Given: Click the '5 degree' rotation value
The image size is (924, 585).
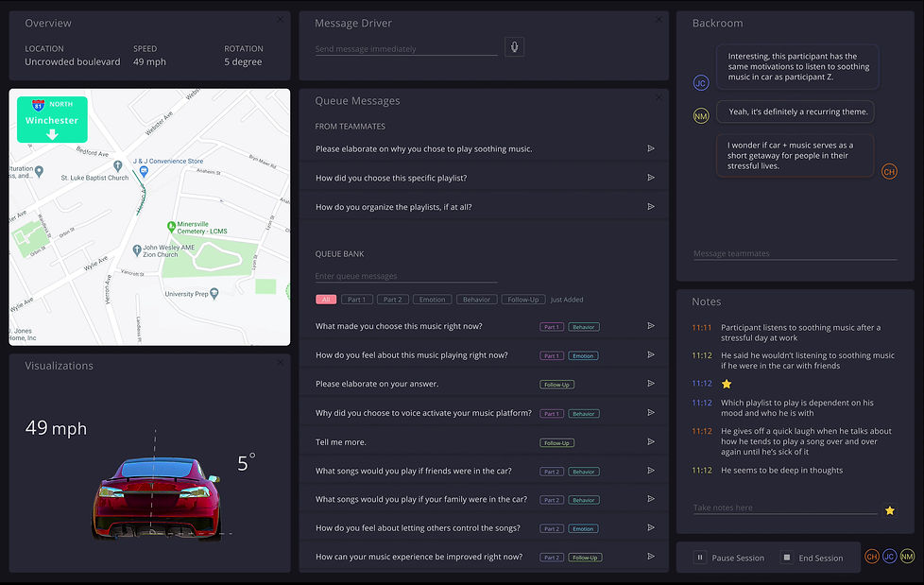Looking at the screenshot, I should click(243, 62).
